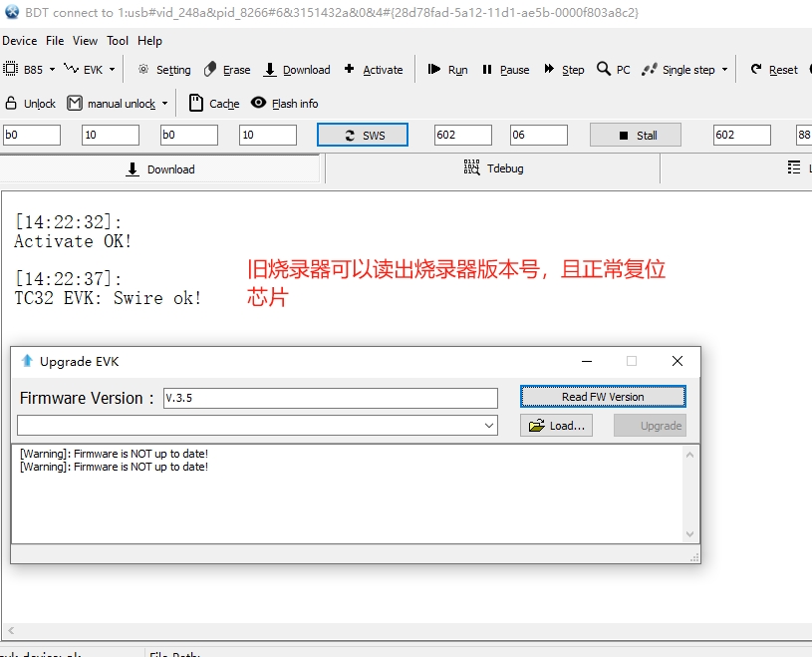Switch to the Download tab
Screen dimensions: 812x657
pos(160,168)
